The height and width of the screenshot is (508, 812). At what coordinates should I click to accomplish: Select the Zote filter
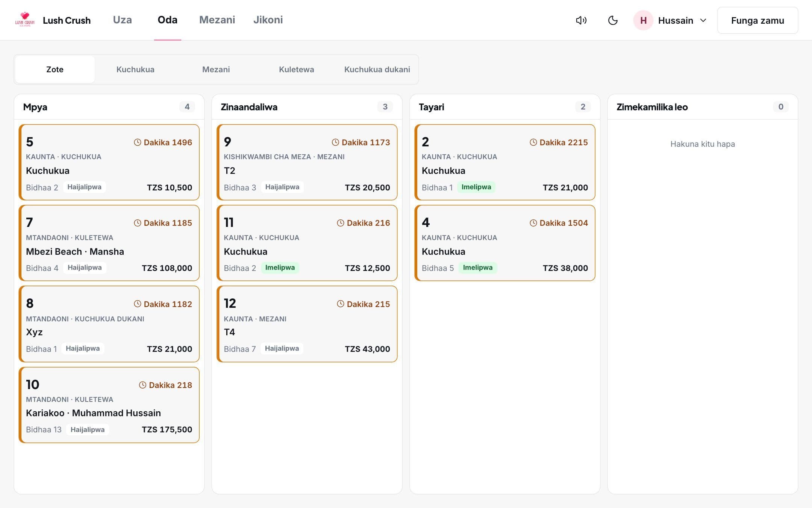point(55,69)
